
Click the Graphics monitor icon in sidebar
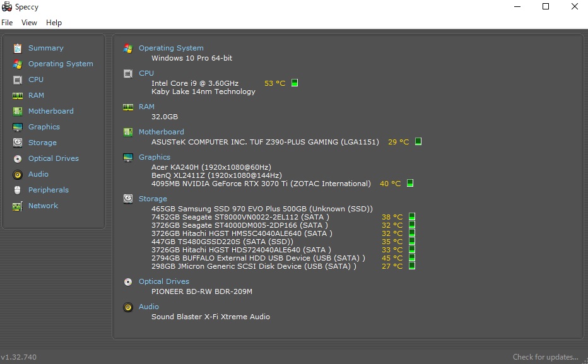(18, 127)
